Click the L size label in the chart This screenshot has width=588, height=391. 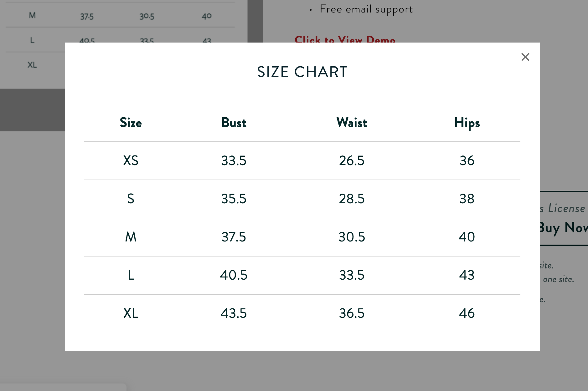point(131,275)
